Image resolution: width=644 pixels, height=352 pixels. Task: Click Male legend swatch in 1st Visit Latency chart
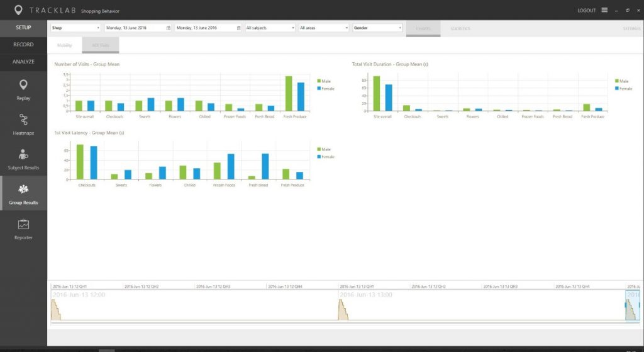(319, 149)
